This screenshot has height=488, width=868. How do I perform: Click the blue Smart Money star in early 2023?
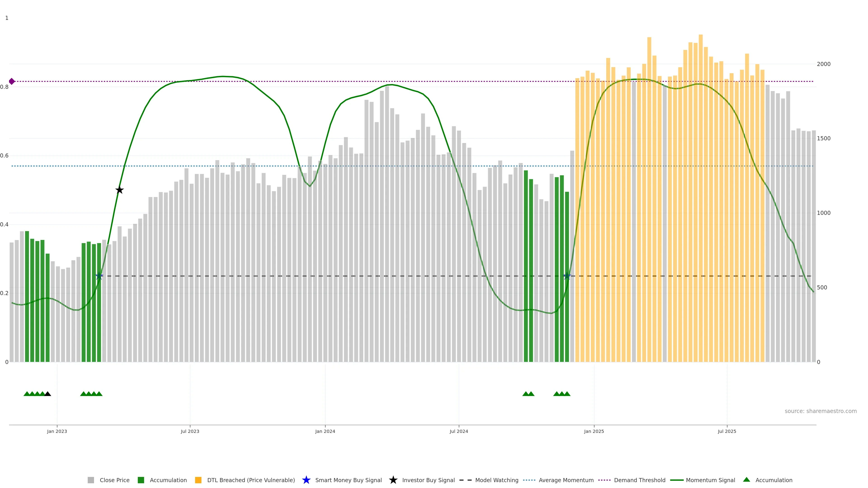click(99, 276)
